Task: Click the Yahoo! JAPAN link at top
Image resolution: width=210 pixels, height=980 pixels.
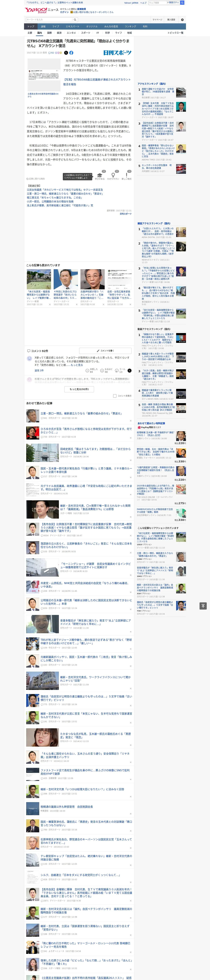Action: (131, 3)
